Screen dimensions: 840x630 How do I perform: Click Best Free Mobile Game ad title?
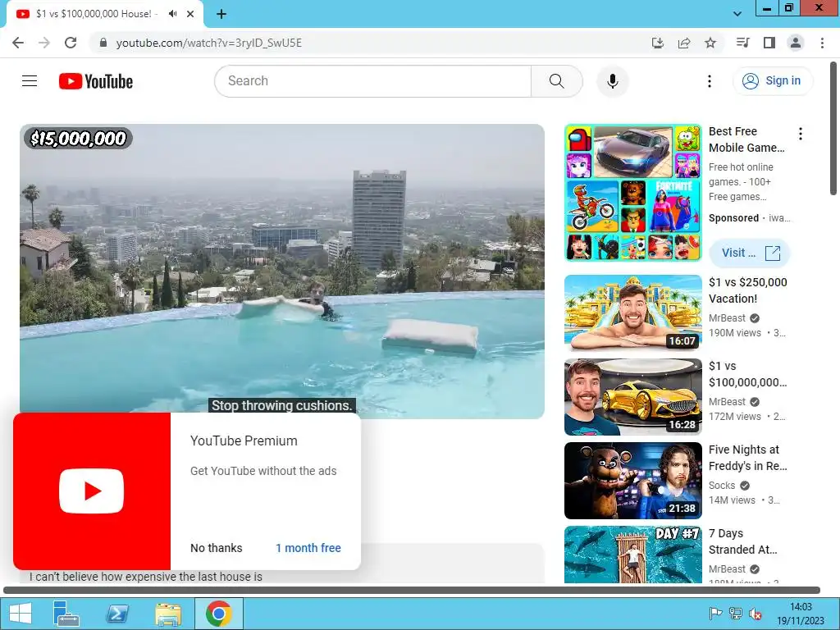[x=746, y=139]
